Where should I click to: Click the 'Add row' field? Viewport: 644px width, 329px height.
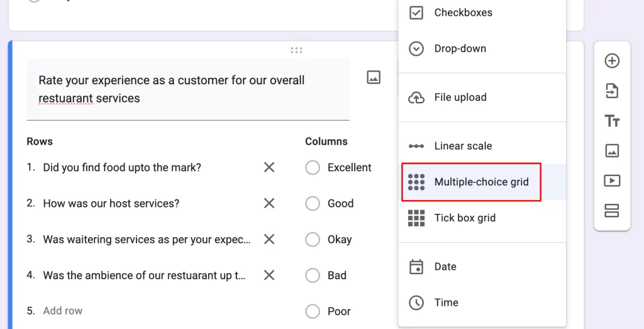click(63, 311)
